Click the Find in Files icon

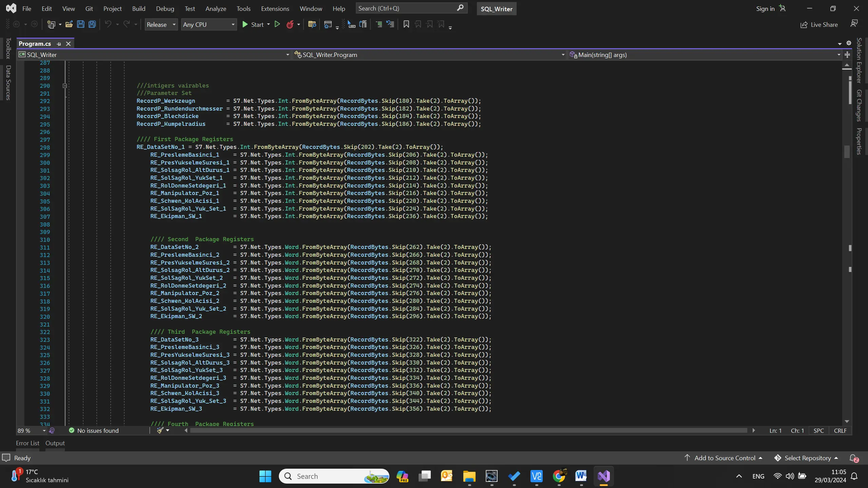[x=312, y=24]
